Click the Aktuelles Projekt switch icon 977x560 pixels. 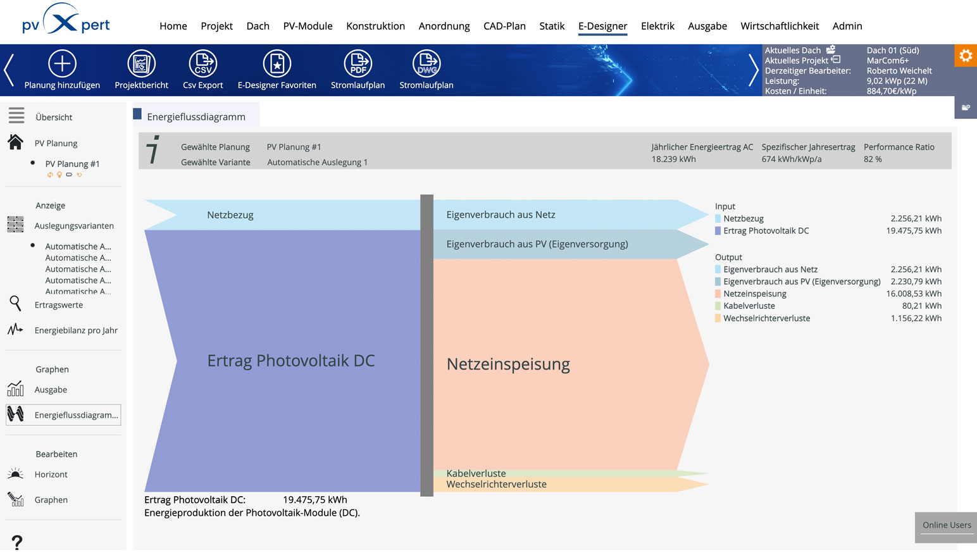[836, 60]
